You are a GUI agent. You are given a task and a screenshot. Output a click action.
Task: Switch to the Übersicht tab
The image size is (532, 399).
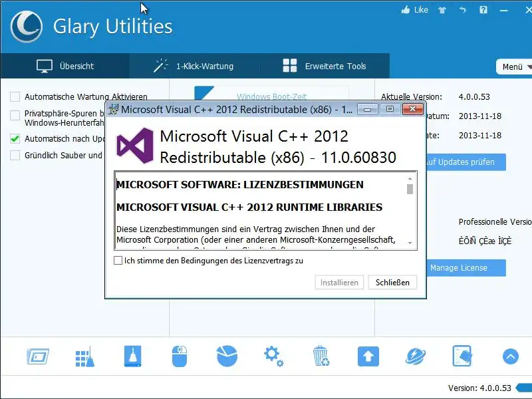click(x=65, y=66)
